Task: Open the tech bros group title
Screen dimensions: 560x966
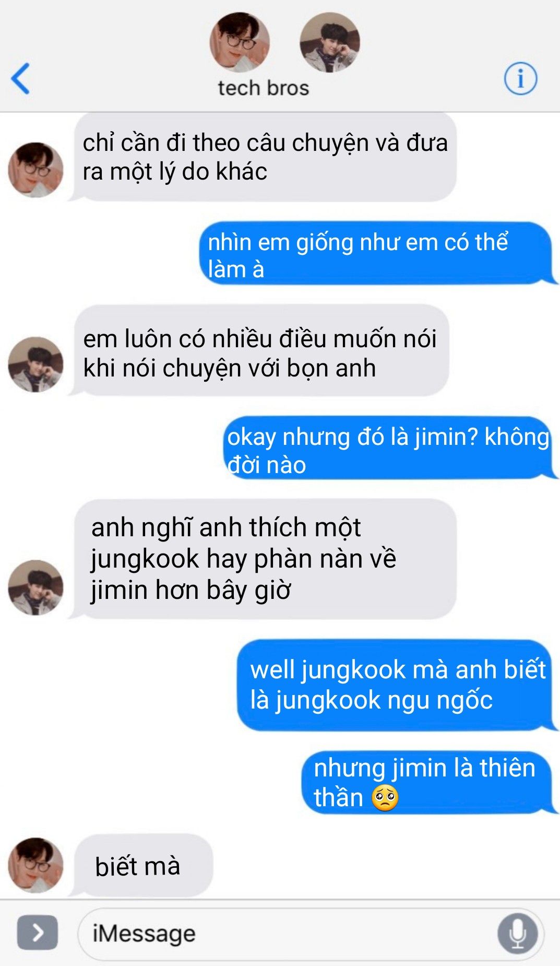Action: coord(264,88)
